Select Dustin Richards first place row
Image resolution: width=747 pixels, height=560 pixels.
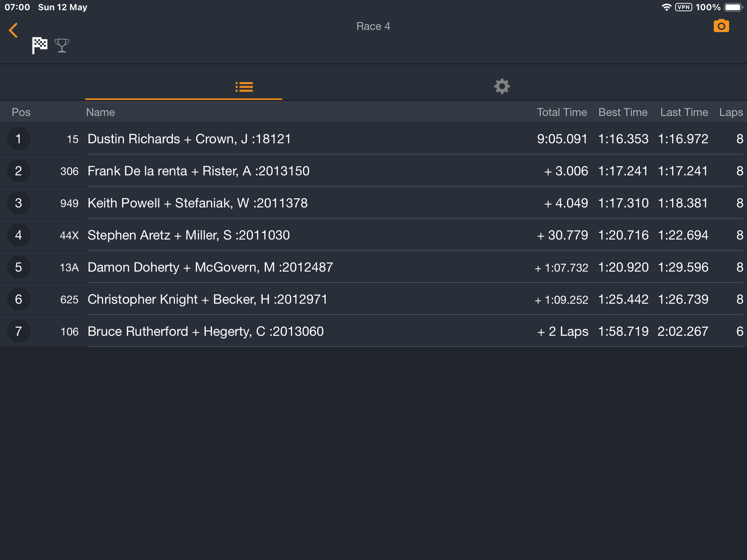373,139
